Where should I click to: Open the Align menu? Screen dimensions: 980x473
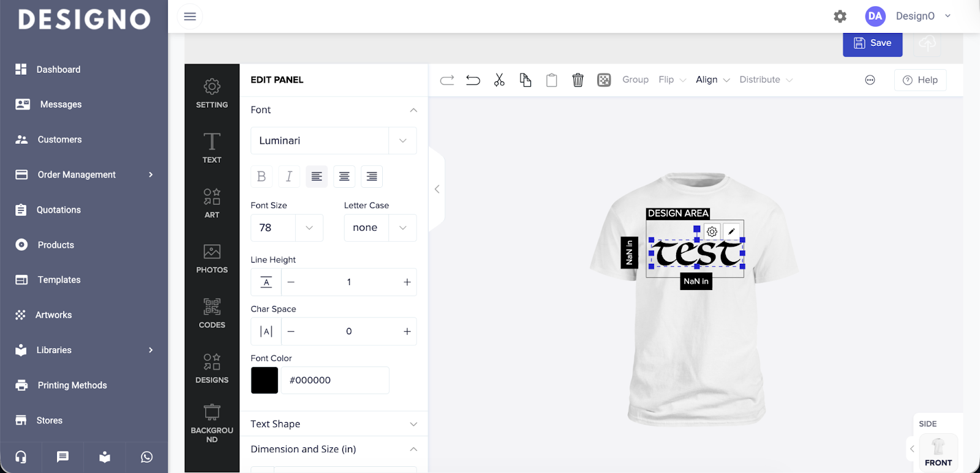712,80
